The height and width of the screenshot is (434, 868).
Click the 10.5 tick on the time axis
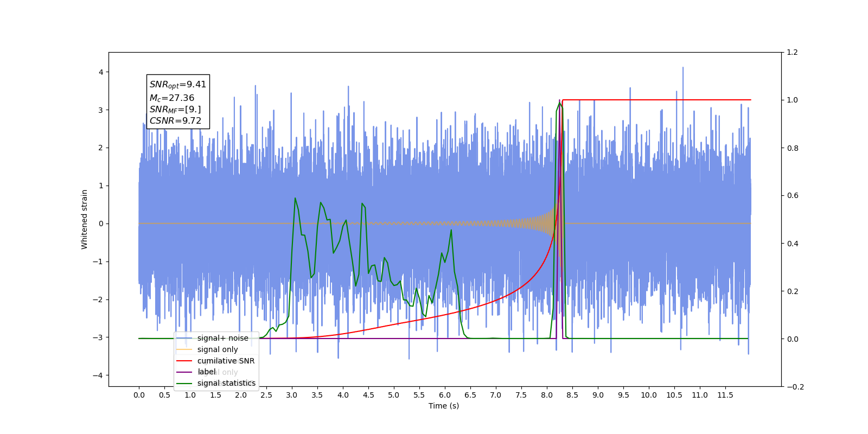674,395
